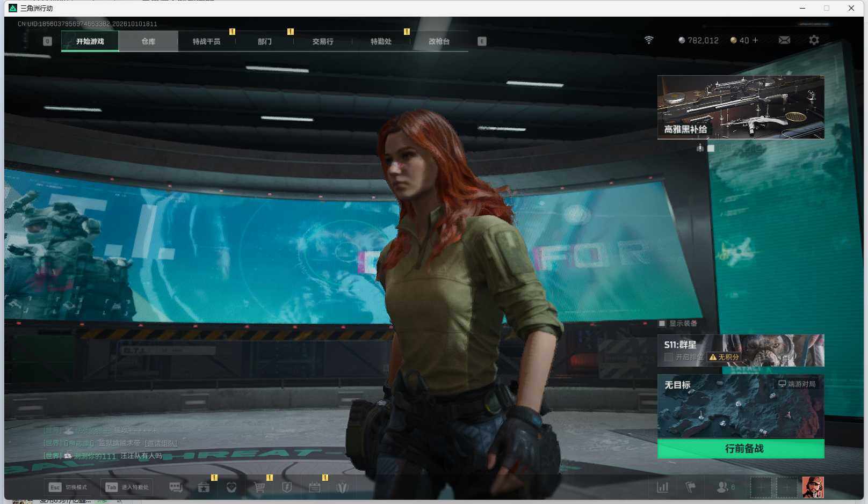
Task: Open the chat speech bubble icon
Action: point(176,487)
